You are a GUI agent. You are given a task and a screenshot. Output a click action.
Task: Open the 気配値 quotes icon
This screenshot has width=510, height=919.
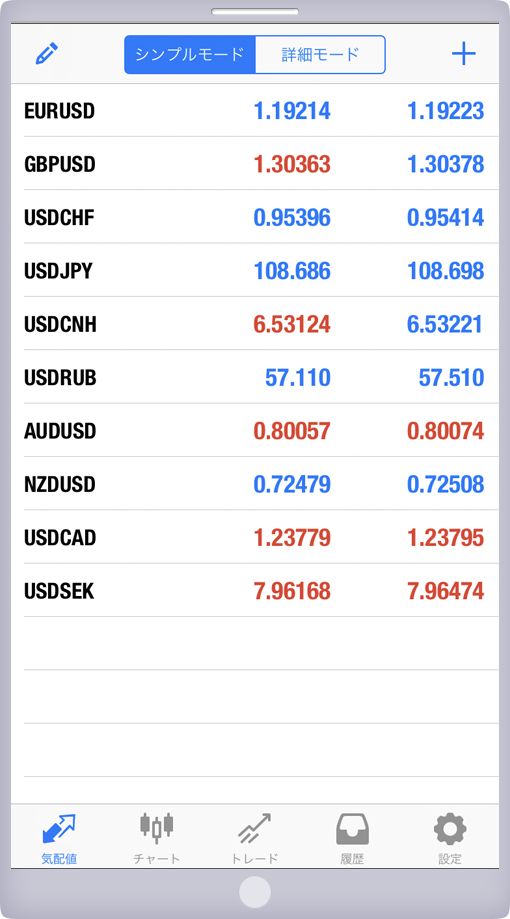pyautogui.click(x=59, y=829)
